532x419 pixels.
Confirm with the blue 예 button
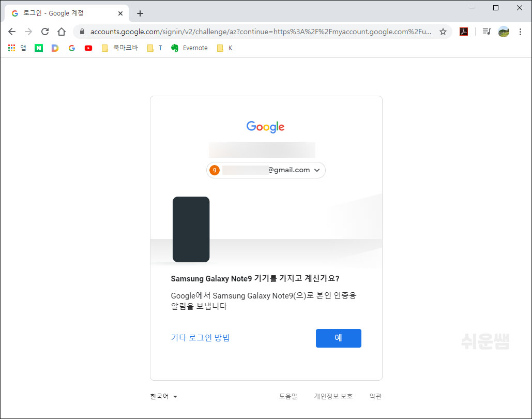point(338,338)
